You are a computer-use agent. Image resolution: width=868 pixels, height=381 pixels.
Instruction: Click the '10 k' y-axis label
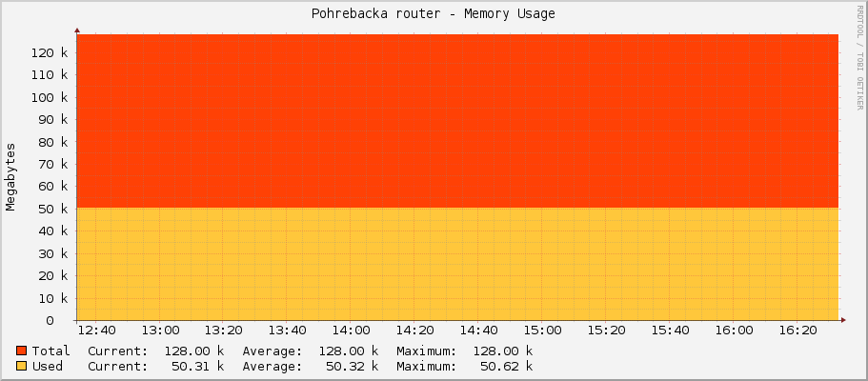pyautogui.click(x=54, y=298)
